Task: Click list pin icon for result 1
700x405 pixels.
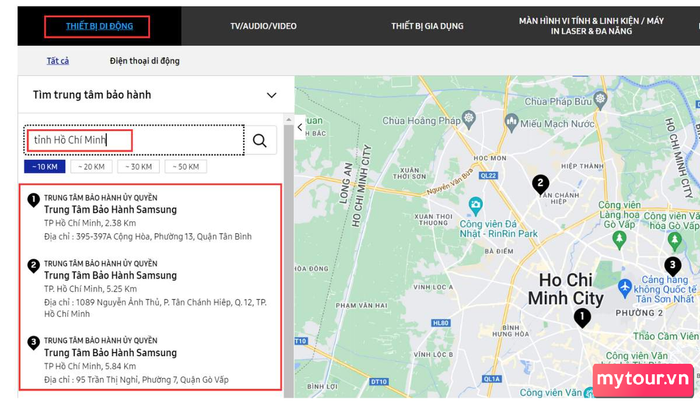Action: click(33, 200)
